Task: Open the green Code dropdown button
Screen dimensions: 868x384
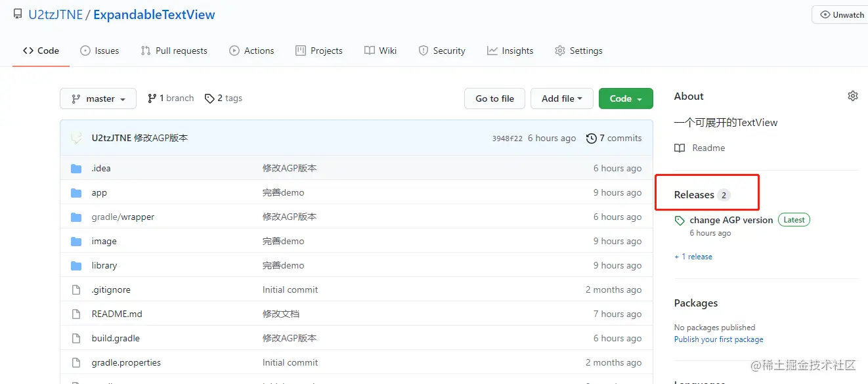Action: point(626,98)
